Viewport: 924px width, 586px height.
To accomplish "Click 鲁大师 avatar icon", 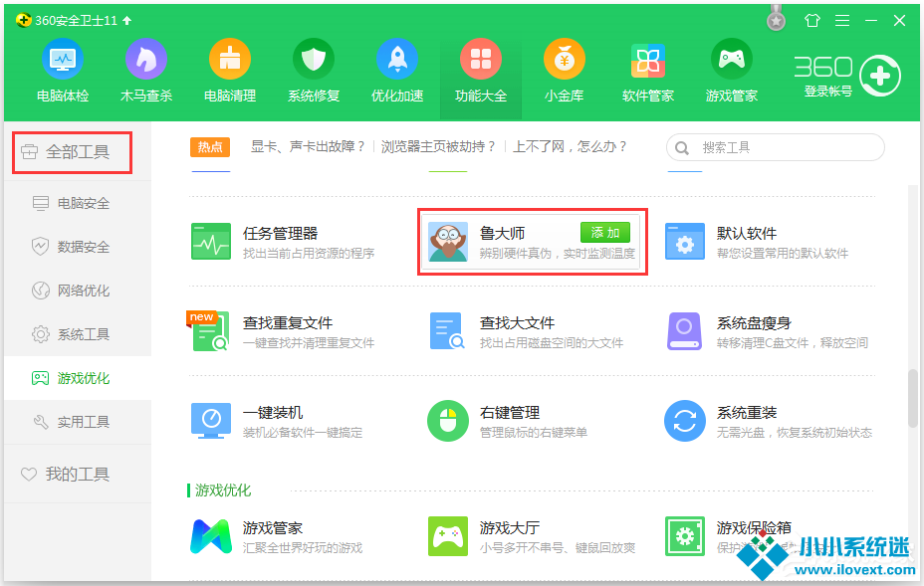I will point(448,242).
